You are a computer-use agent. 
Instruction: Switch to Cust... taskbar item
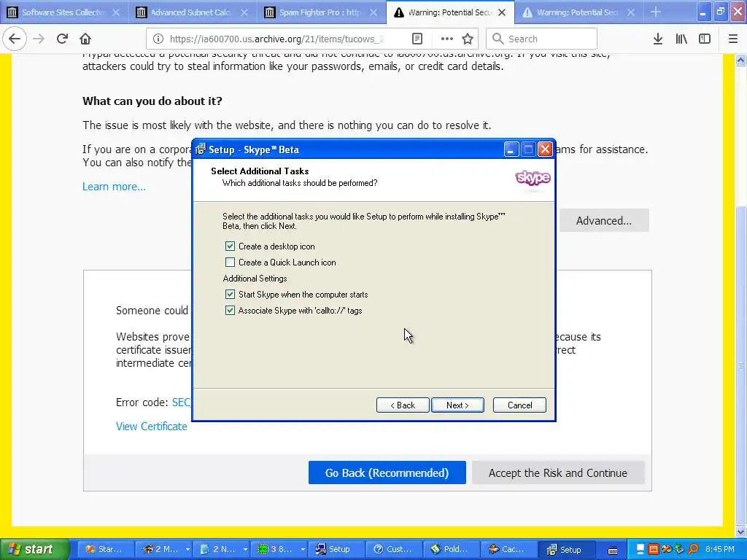click(393, 549)
